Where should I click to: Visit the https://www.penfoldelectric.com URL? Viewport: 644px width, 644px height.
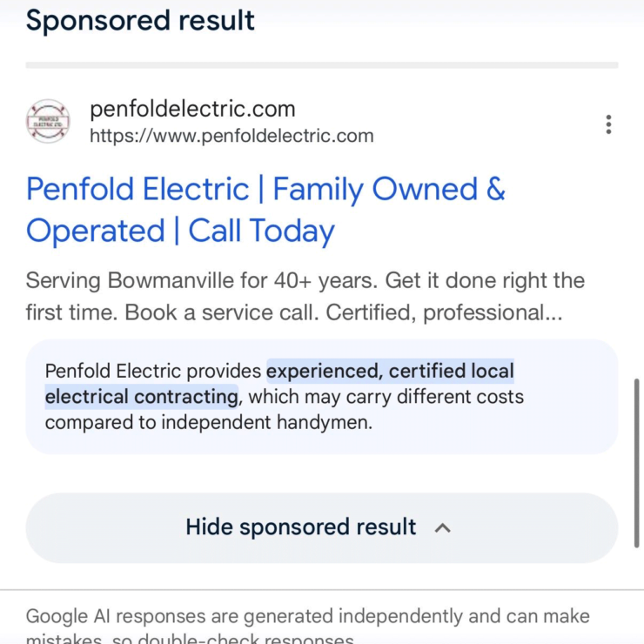coord(231,136)
